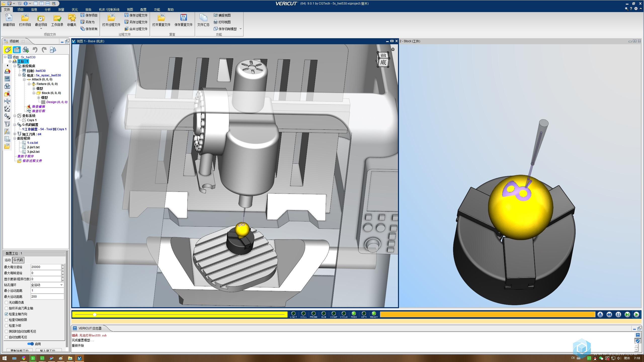Click 打开过程文件 (Open In-Process File) icon

[111, 18]
